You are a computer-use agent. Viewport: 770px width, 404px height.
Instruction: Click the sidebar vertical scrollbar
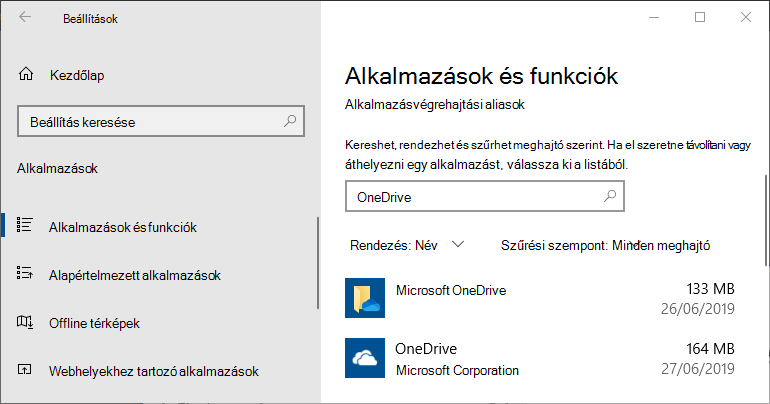pyautogui.click(x=318, y=263)
